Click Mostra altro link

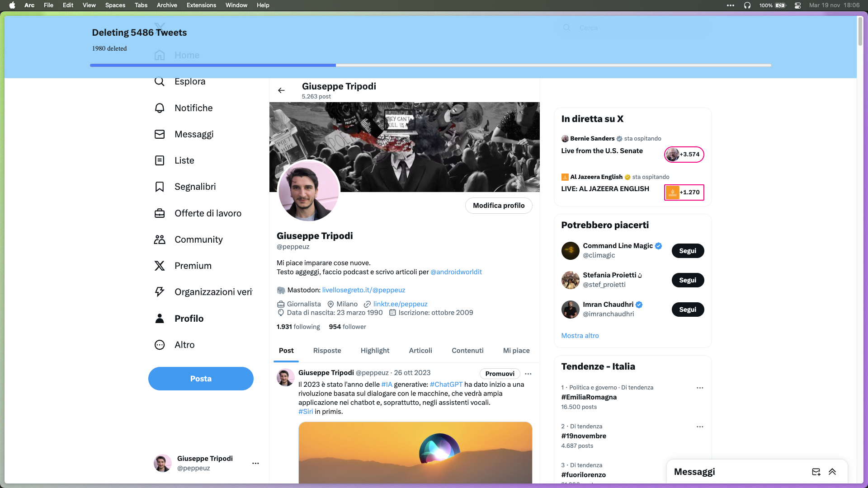coord(580,336)
